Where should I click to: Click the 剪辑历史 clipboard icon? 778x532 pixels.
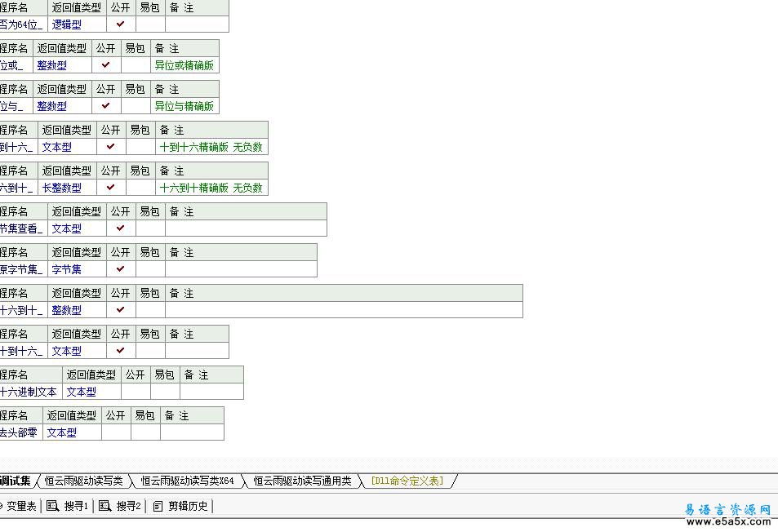158,506
